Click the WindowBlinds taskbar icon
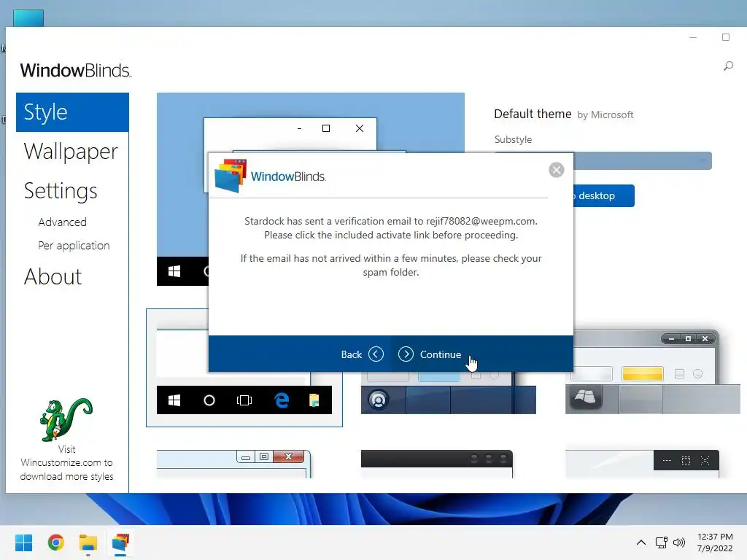The image size is (747, 560). tap(120, 542)
